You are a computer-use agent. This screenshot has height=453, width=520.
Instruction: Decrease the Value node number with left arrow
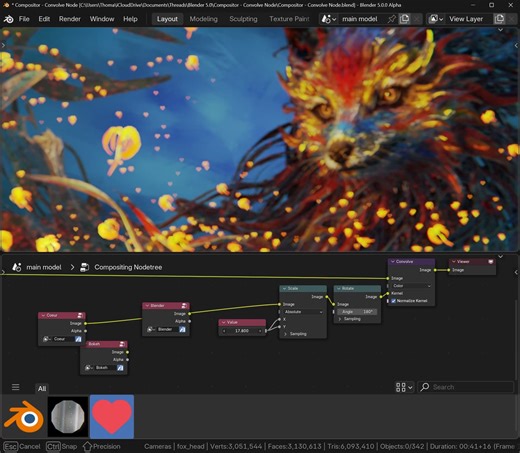(x=224, y=331)
